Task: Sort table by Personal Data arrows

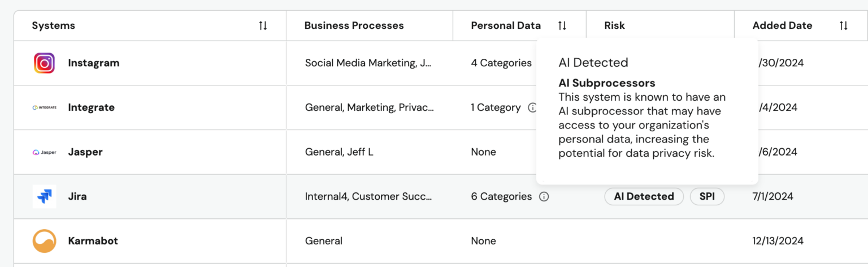Action: (x=562, y=25)
